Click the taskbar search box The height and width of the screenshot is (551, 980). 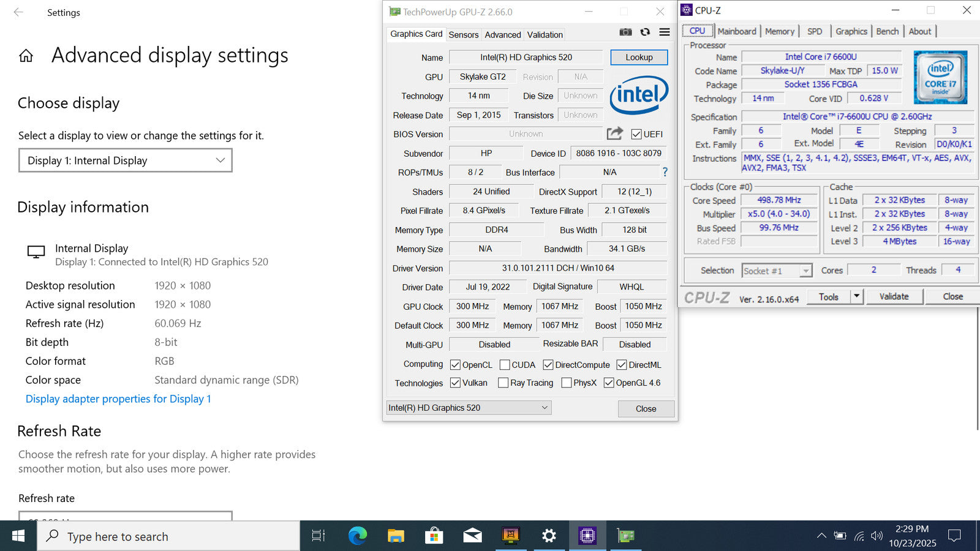tap(169, 536)
